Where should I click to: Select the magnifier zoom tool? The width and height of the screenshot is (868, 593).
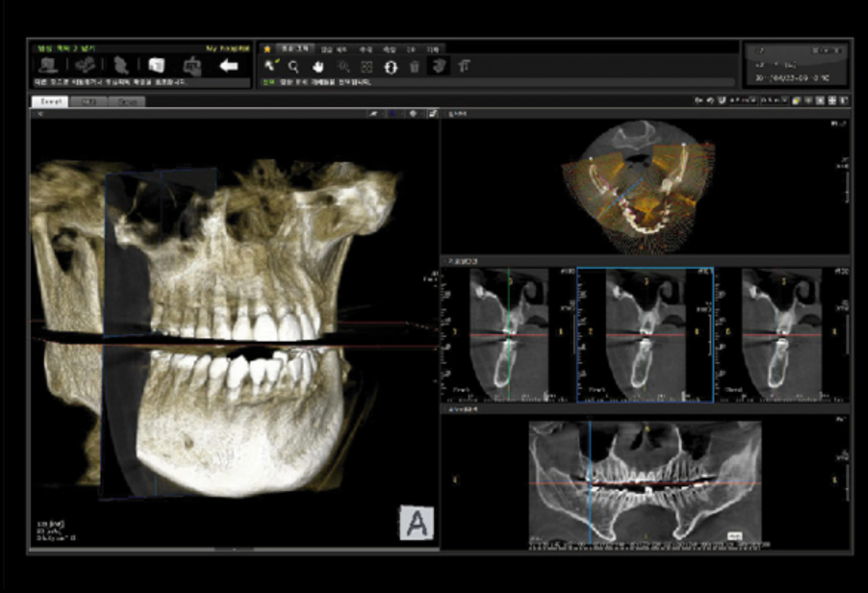(x=294, y=67)
